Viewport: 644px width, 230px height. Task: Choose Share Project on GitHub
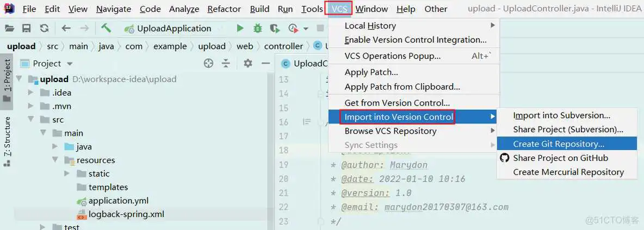point(560,158)
